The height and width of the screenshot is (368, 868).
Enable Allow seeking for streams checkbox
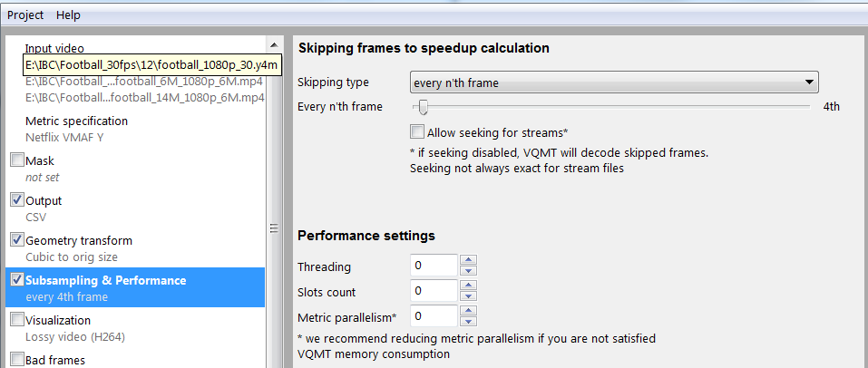click(417, 131)
